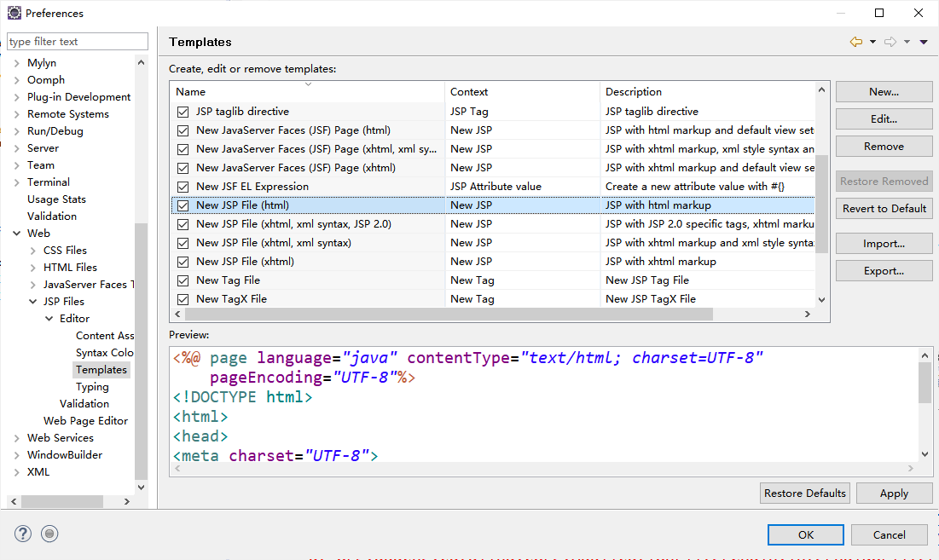Toggle New JSP File (xhtml) checkbox
The height and width of the screenshot is (560, 939).
click(x=183, y=262)
